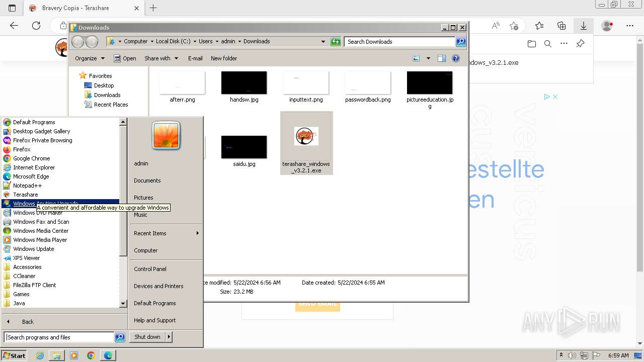Select passwordback.png file

(x=368, y=87)
